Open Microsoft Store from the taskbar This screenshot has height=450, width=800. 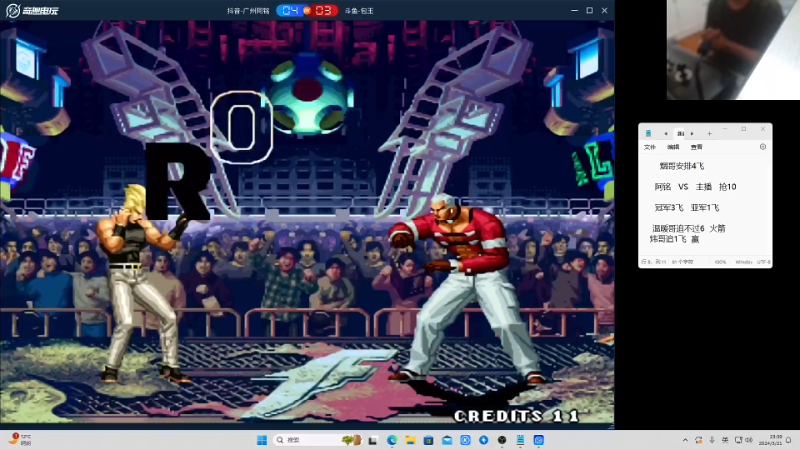[429, 440]
